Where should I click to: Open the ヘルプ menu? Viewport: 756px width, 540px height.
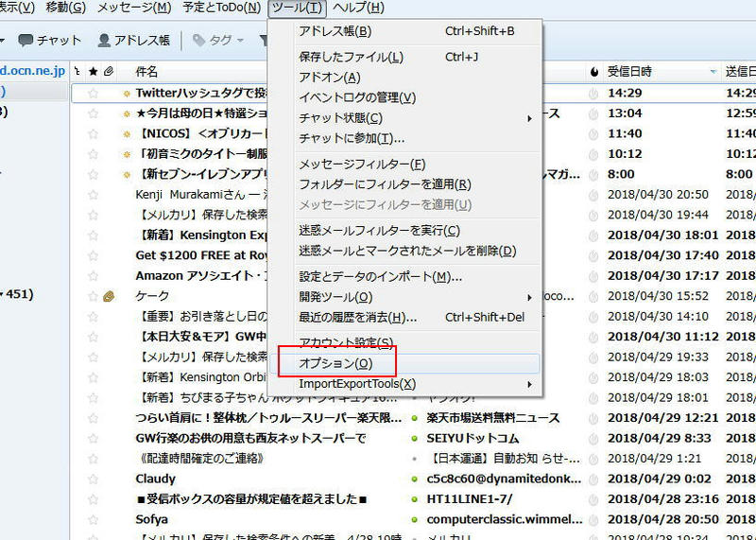point(358,8)
